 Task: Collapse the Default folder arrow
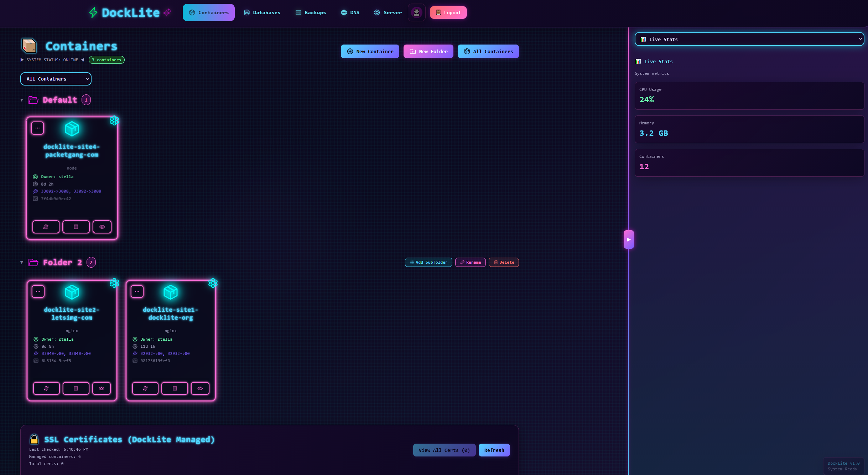pyautogui.click(x=22, y=100)
